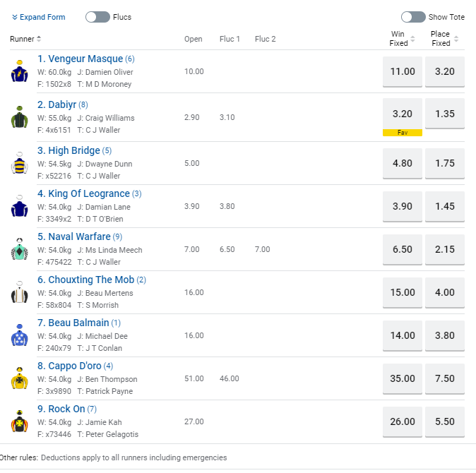
Task: Open Naval Warfare runner link
Action: point(73,236)
